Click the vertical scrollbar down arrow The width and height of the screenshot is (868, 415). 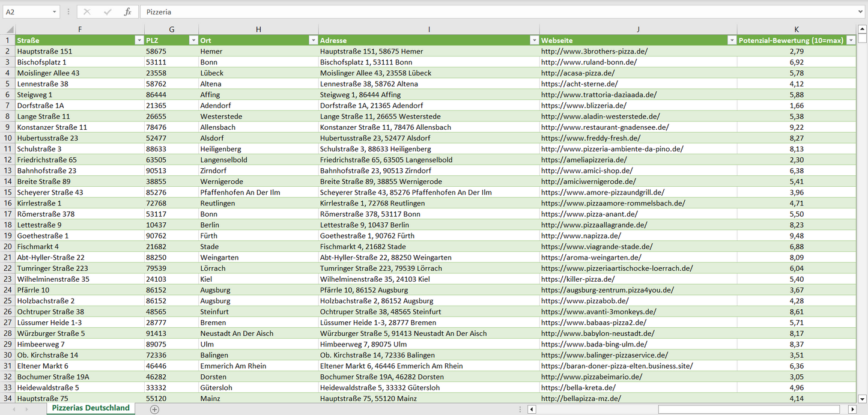(863, 398)
